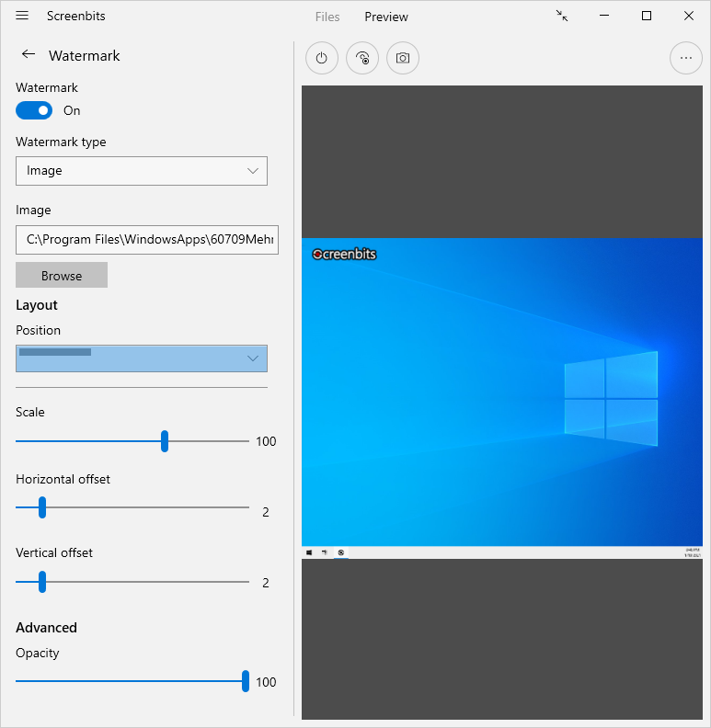Click the desktop preview thumbnail

(502, 398)
